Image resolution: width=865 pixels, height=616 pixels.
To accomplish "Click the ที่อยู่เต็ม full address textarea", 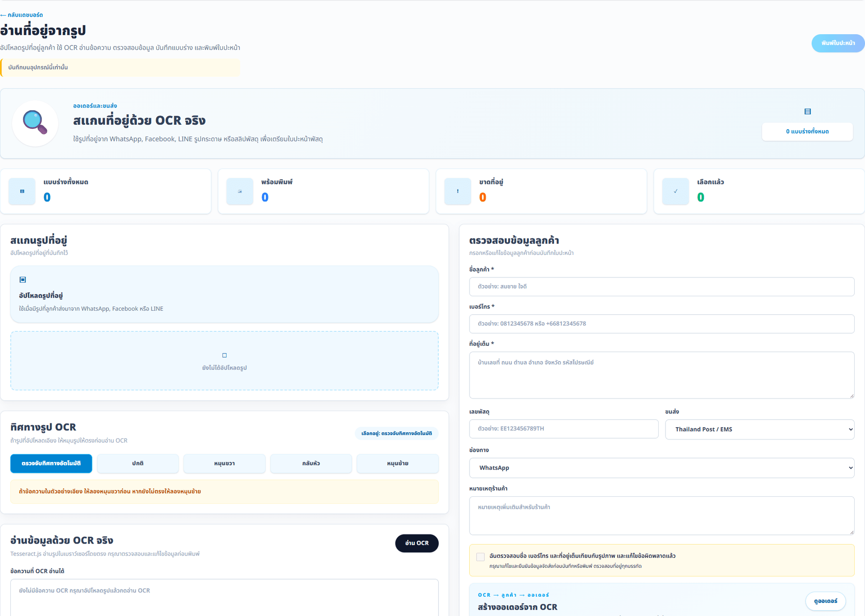I will tap(661, 375).
